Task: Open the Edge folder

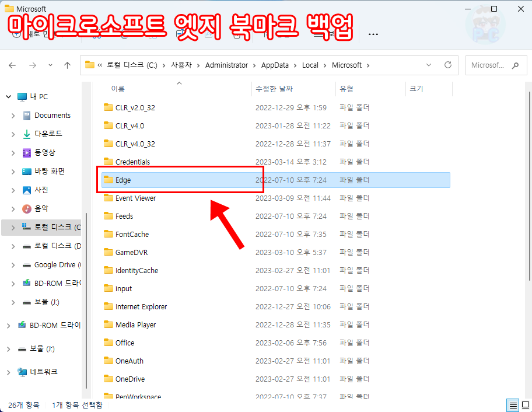Action: point(276,180)
